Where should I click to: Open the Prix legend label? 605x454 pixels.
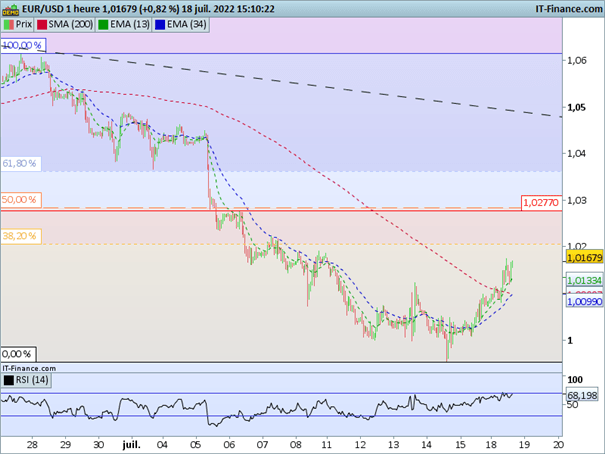coord(24,24)
